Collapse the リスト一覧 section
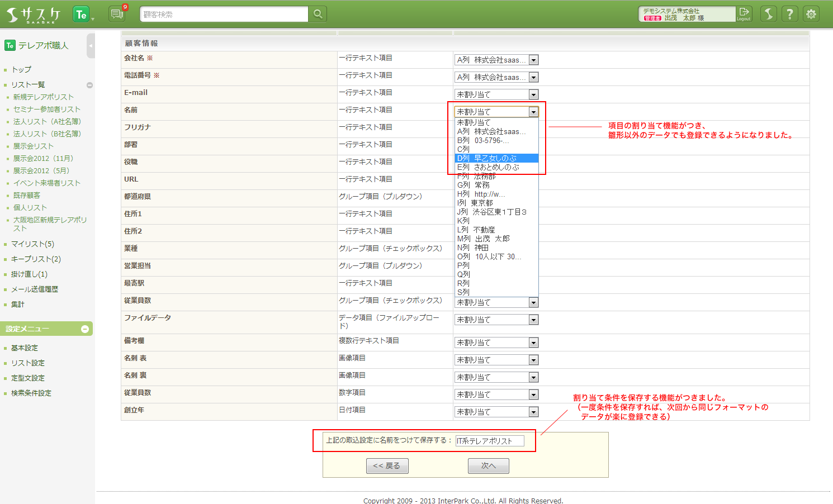 point(89,85)
